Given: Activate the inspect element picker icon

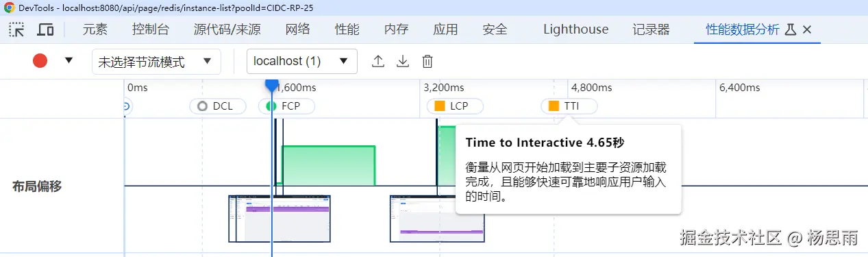Looking at the screenshot, I should click(16, 29).
